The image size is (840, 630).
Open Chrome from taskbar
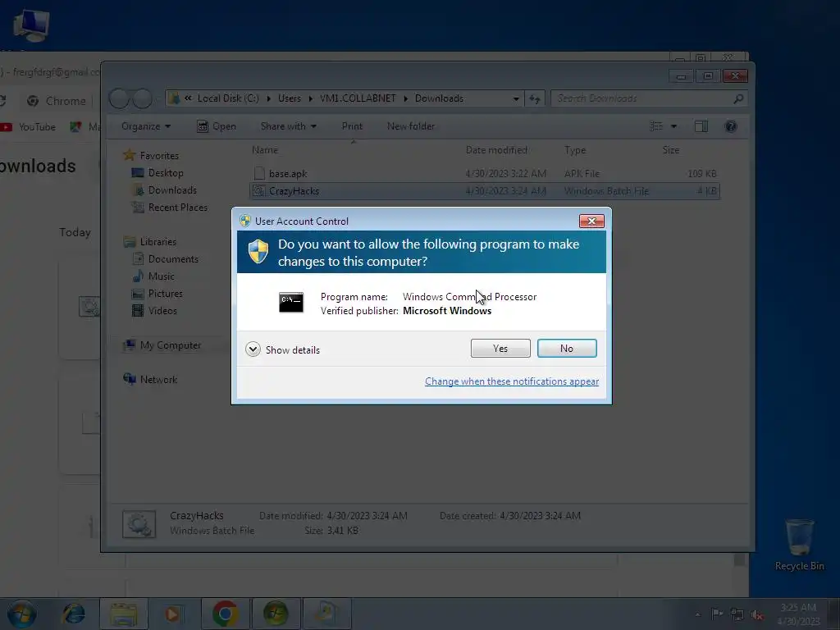tap(226, 614)
